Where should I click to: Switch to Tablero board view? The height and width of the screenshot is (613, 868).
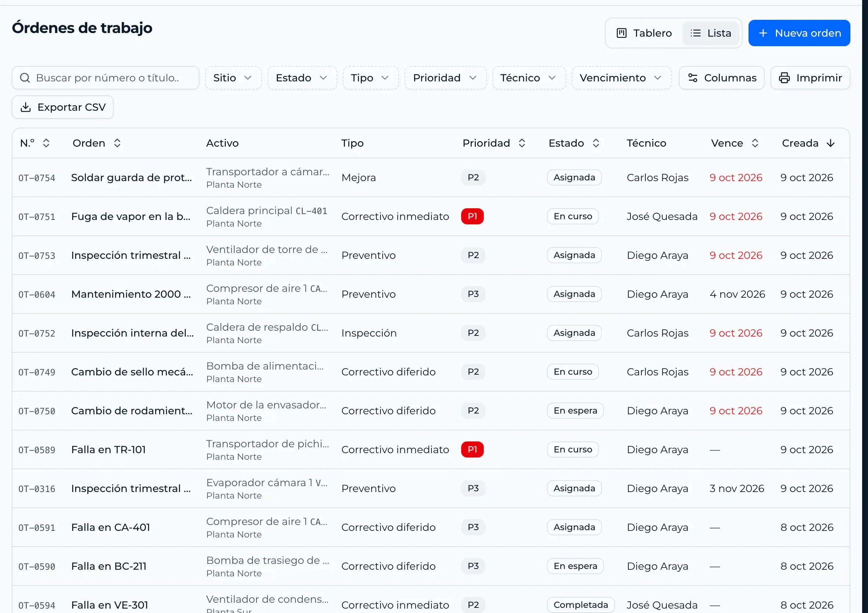tap(644, 33)
